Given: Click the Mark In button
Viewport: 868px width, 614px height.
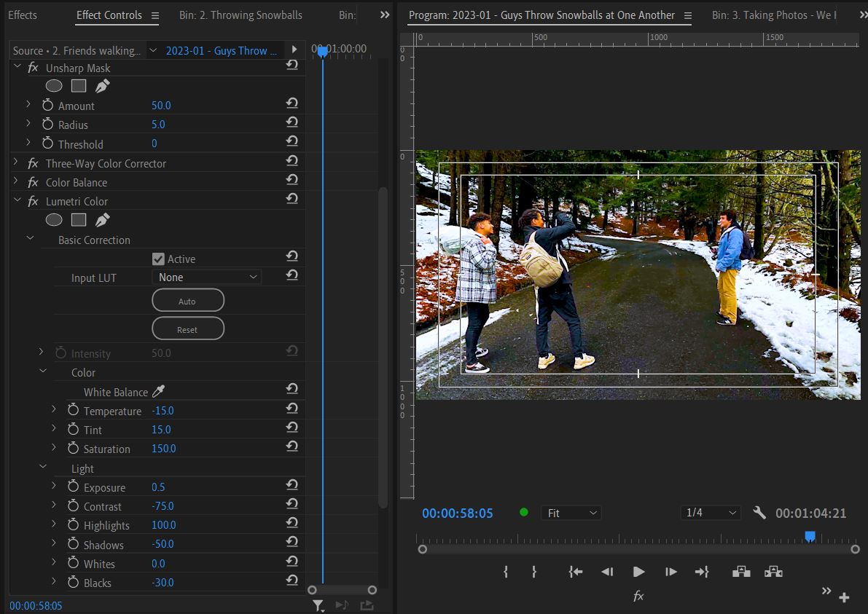Looking at the screenshot, I should click(506, 572).
